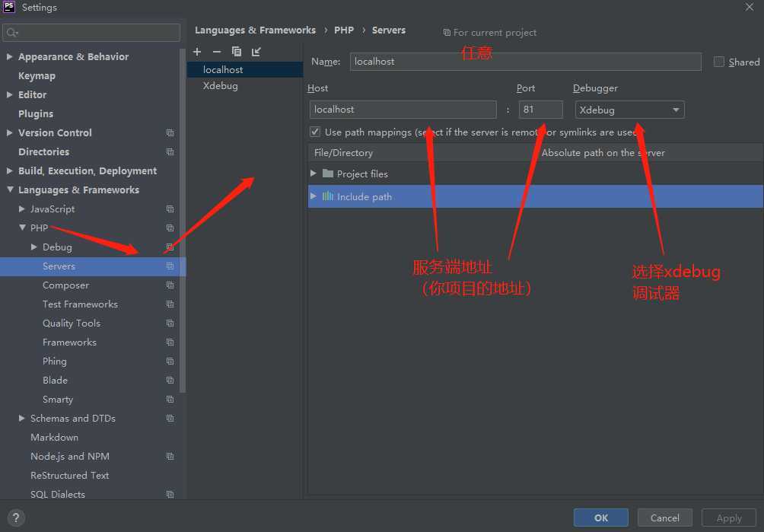Click the search magnifier icon
Viewport: 764px width, 532px height.
[x=11, y=33]
